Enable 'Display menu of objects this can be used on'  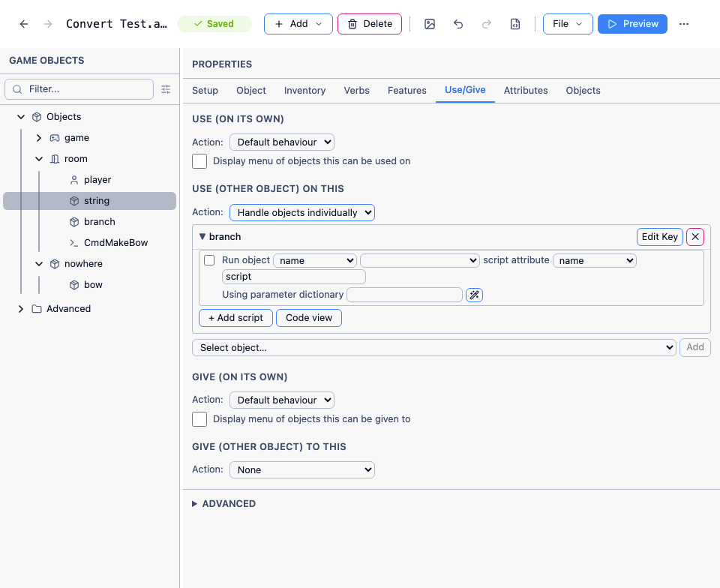coord(199,161)
